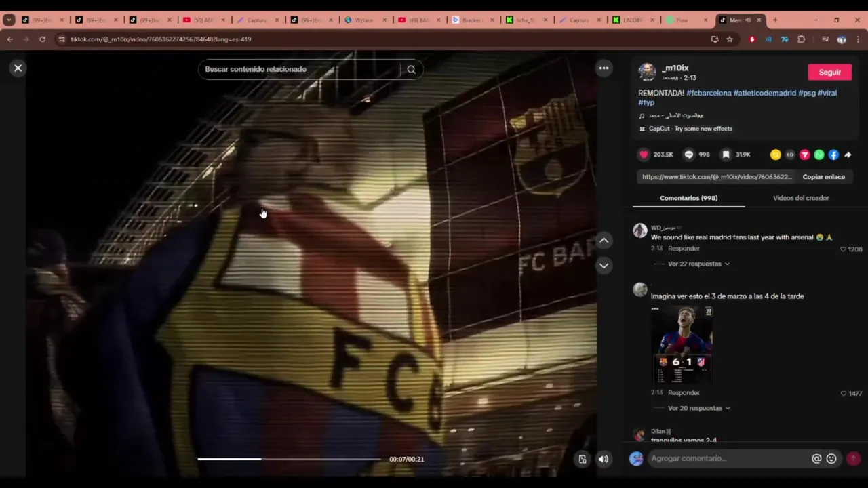This screenshot has width=868, height=488.
Task: Post comment with red arrow button
Action: (x=853, y=459)
